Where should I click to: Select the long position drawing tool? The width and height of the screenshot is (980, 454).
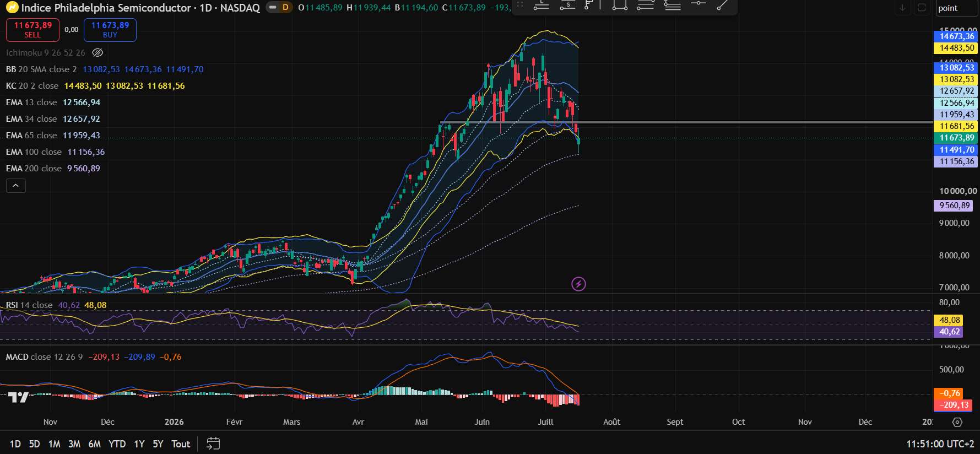542,6
